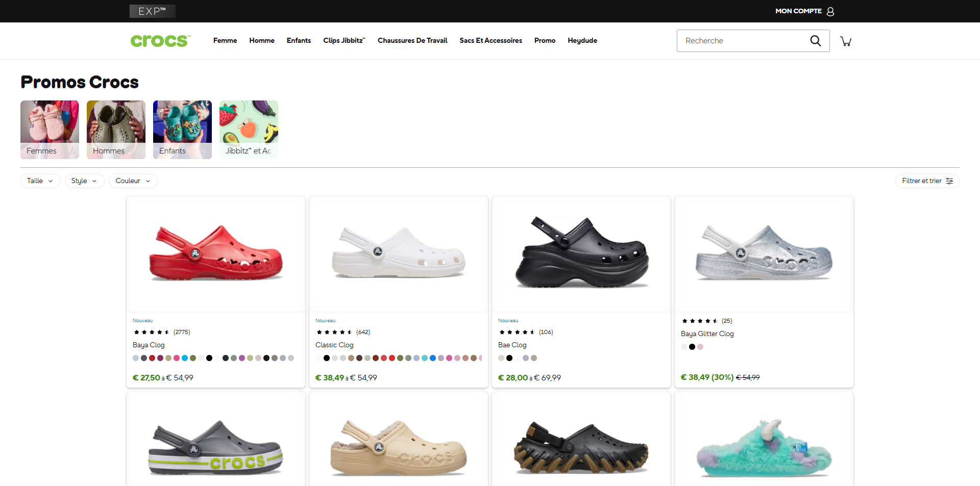The height and width of the screenshot is (486, 980).
Task: Select the Femmes category thumbnail
Action: click(50, 130)
